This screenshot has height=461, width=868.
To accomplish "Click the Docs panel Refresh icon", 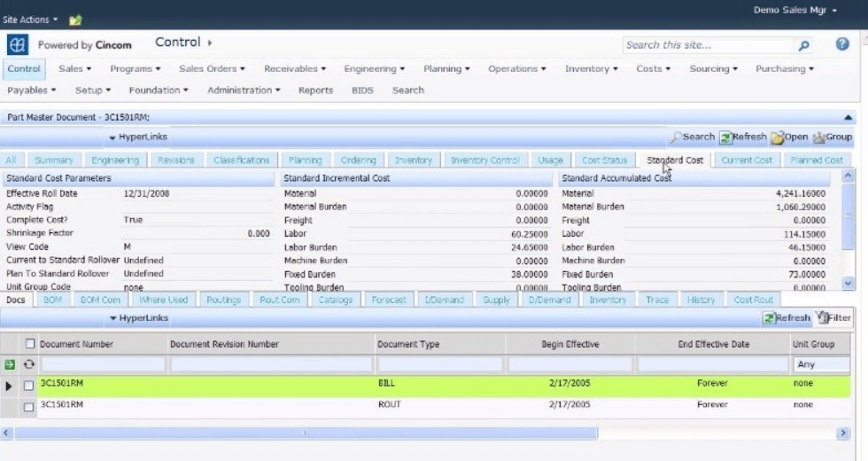I will (x=769, y=318).
